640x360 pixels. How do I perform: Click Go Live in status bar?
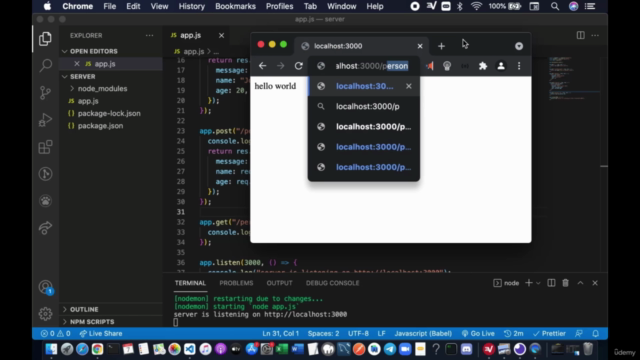(478, 333)
